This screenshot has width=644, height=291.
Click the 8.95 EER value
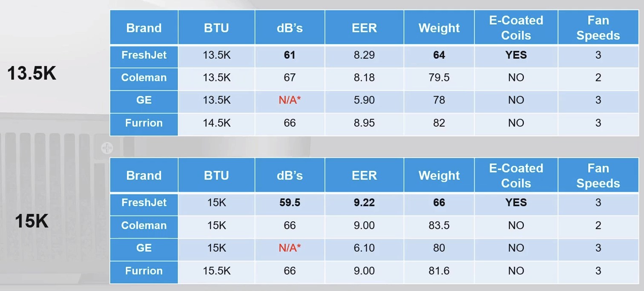364,123
